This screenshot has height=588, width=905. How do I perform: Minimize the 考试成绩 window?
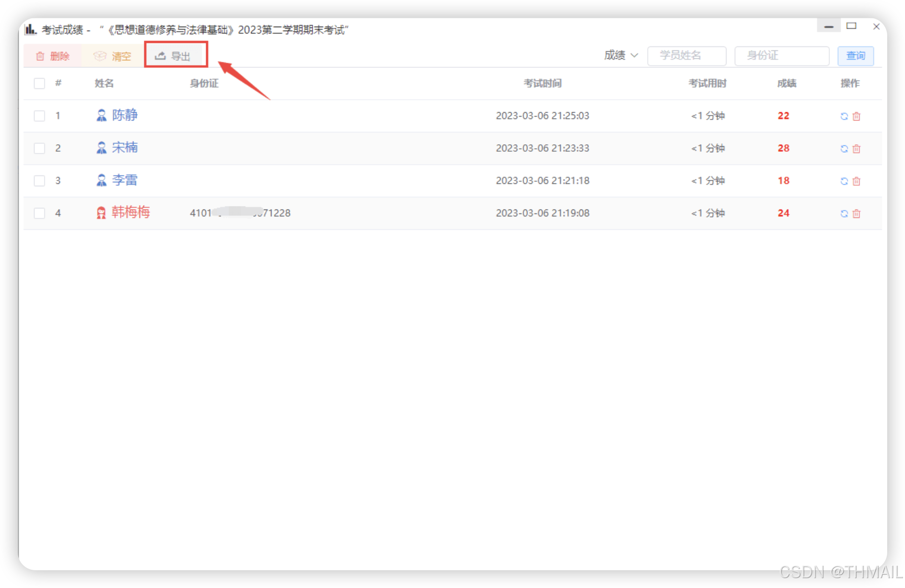point(829,26)
